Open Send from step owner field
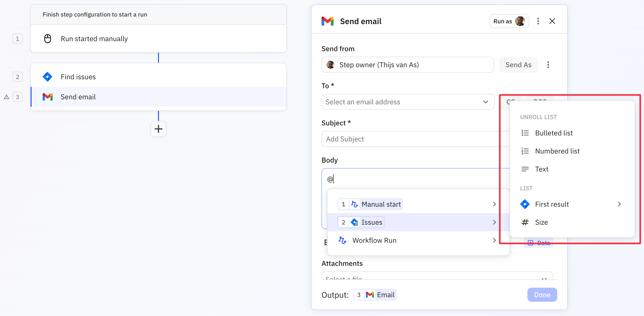644x316 pixels. (407, 65)
